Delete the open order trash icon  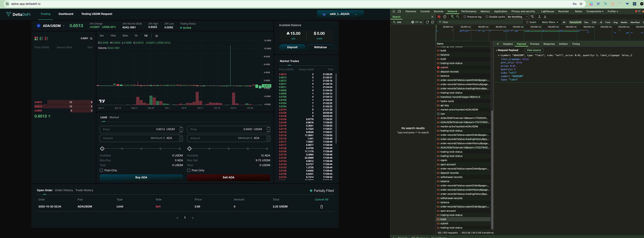pos(322,207)
